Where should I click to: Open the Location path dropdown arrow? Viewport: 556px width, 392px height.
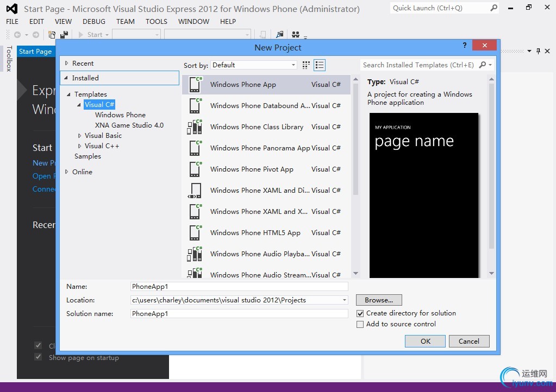click(344, 300)
